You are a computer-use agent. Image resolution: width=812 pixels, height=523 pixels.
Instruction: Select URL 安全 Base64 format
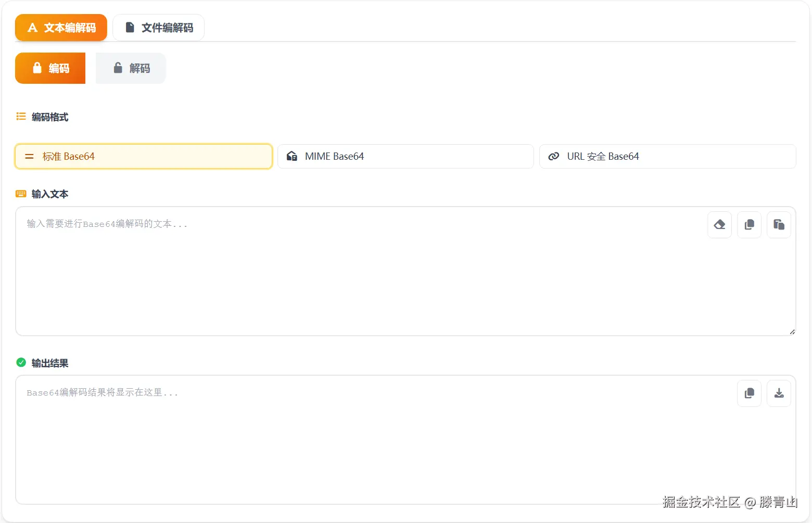pyautogui.click(x=667, y=156)
